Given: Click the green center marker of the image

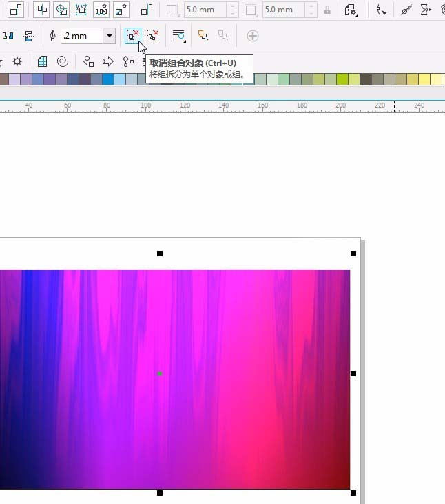Looking at the screenshot, I should click(x=160, y=374).
